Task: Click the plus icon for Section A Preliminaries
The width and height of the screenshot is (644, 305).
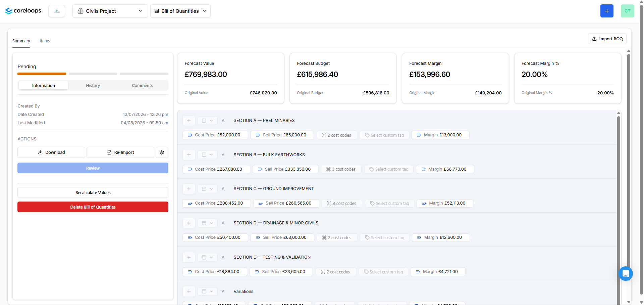Action: 189,121
